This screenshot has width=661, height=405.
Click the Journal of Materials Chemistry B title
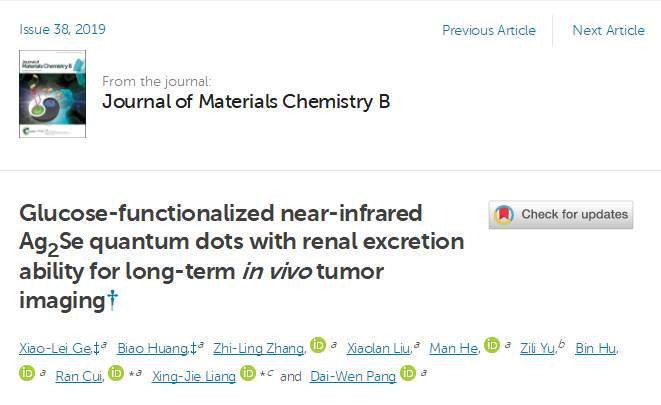pyautogui.click(x=246, y=102)
